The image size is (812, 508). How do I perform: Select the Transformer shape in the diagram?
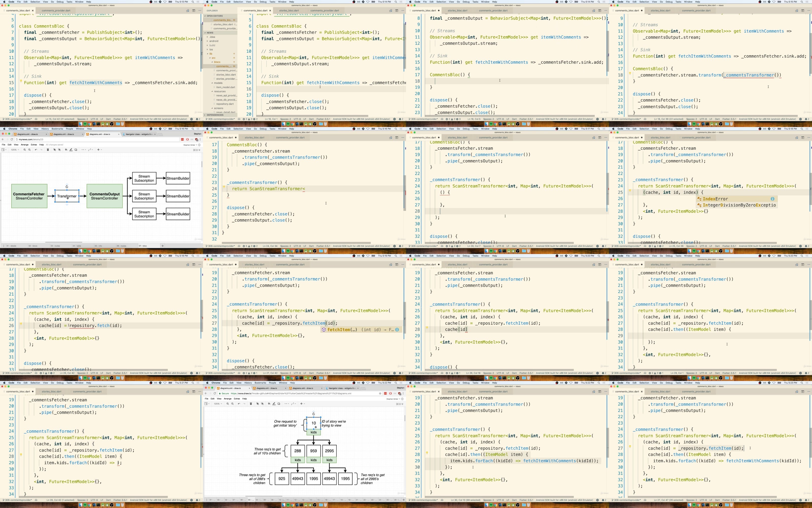point(67,196)
